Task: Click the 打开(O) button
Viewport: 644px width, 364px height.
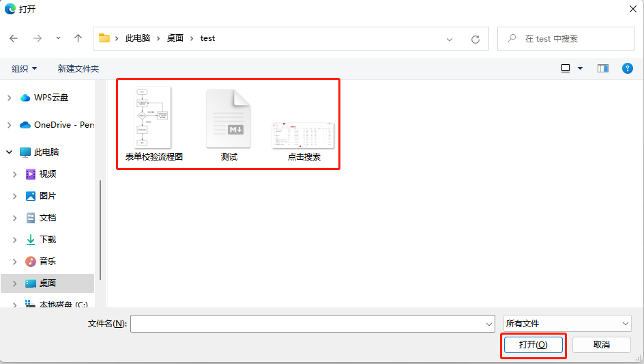Action: (x=533, y=345)
